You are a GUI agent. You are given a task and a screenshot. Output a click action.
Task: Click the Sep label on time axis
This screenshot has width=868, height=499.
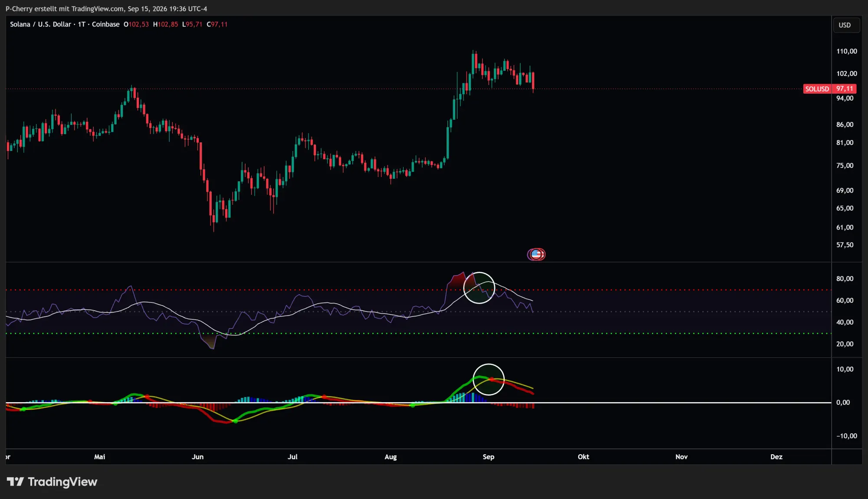pyautogui.click(x=488, y=457)
